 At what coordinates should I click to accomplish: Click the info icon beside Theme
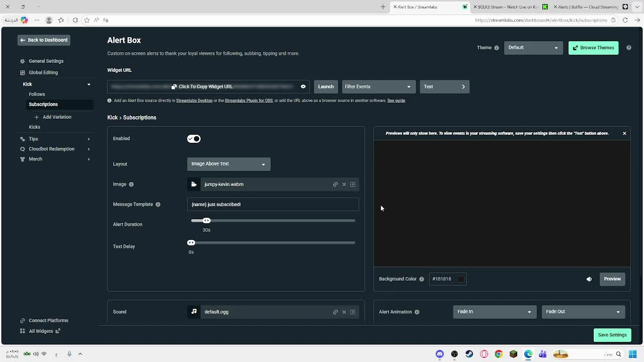pos(497,48)
